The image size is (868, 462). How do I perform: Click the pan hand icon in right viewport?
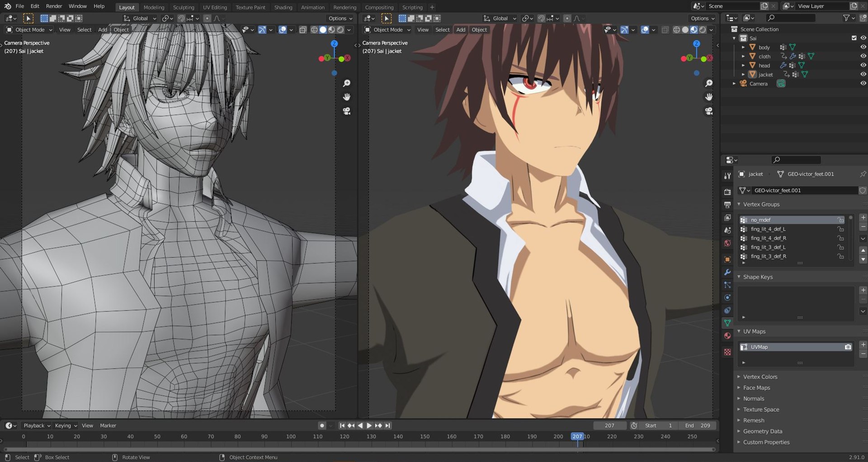709,97
